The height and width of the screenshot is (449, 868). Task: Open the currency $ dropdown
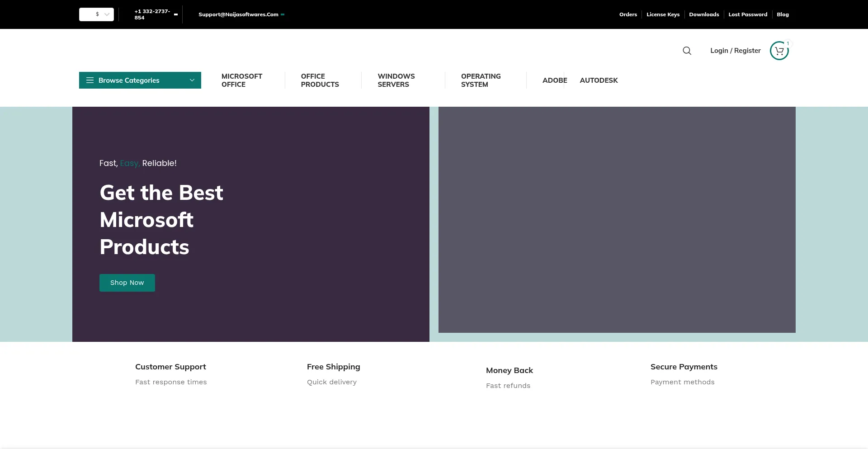(96, 14)
